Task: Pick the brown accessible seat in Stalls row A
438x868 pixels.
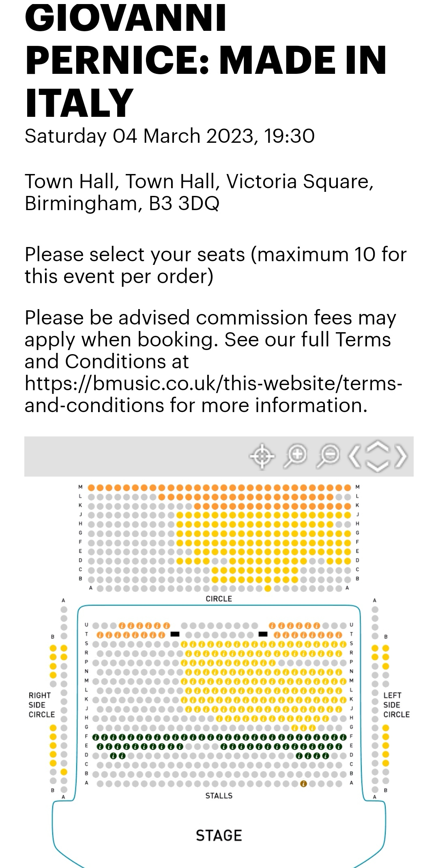Action: click(303, 784)
